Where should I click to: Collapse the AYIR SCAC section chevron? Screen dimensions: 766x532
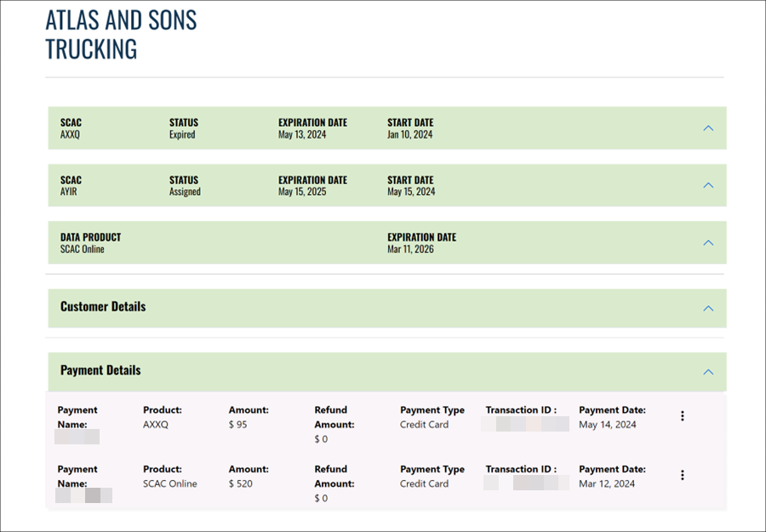[x=708, y=186]
